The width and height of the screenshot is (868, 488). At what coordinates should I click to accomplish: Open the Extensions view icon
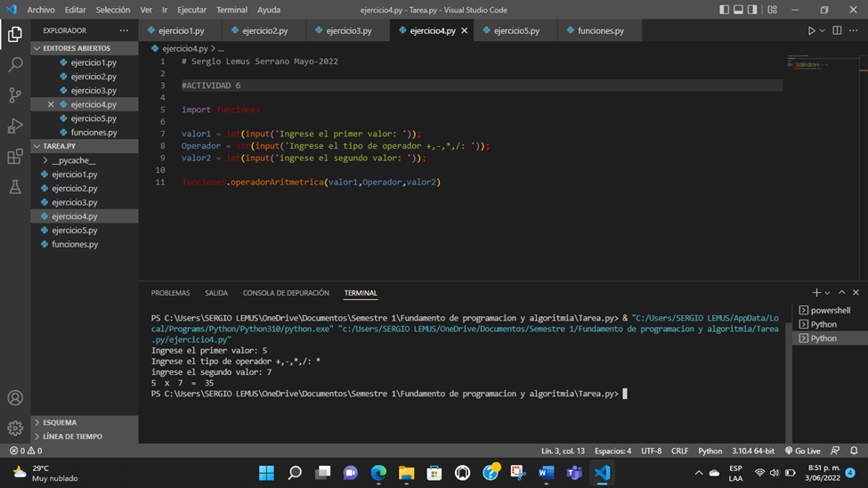(15, 157)
